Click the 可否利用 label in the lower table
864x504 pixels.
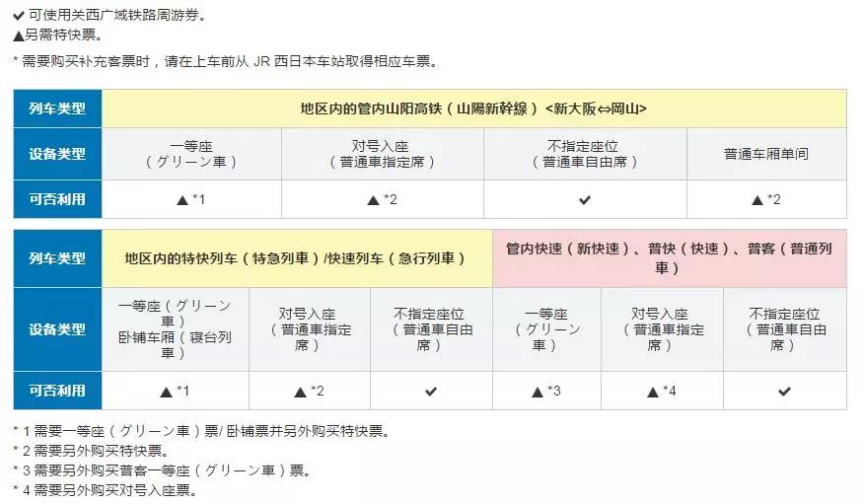57,391
